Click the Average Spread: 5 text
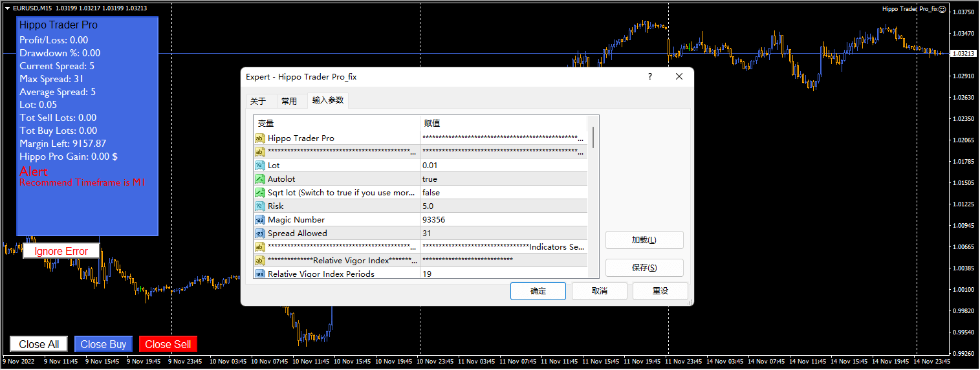This screenshot has width=980, height=370. coord(58,92)
